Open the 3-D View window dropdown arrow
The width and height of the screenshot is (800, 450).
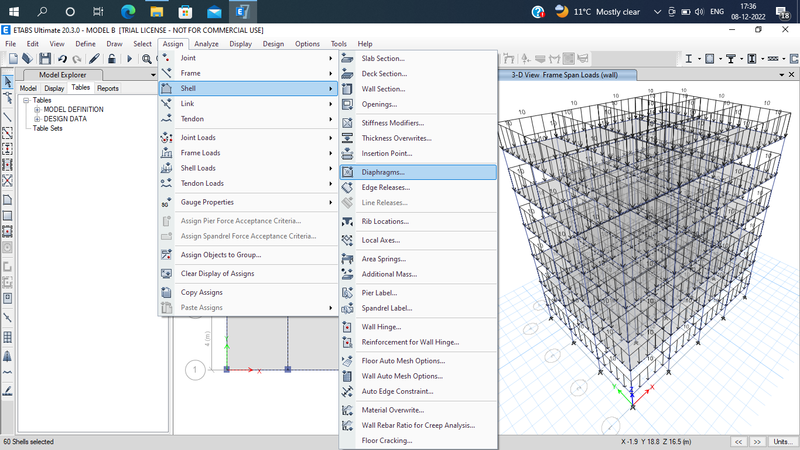(x=782, y=75)
